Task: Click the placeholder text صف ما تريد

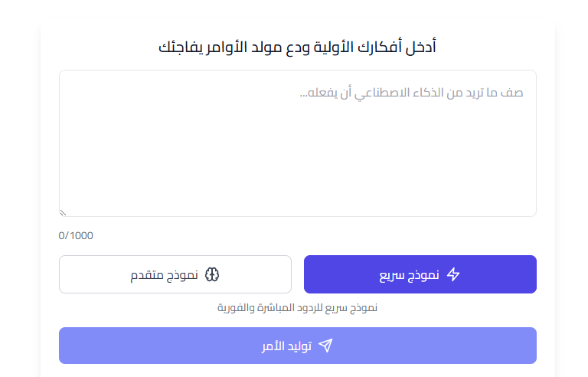Action: [x=411, y=93]
